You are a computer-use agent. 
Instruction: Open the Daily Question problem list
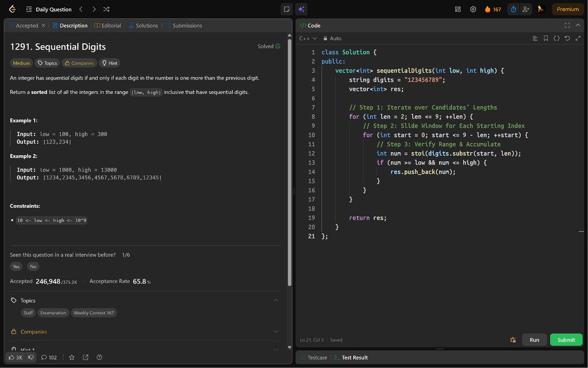coord(49,9)
